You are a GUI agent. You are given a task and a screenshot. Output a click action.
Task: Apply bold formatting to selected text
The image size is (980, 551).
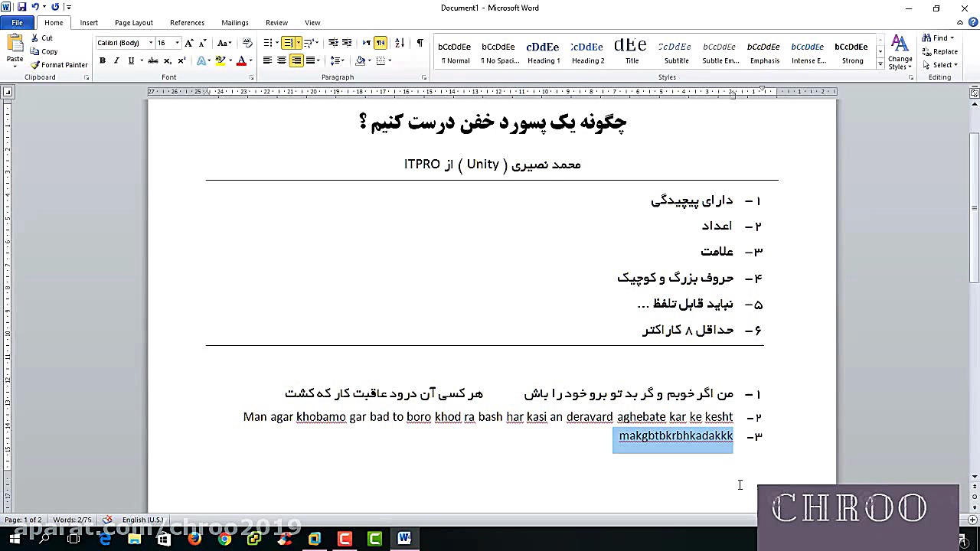102,60
